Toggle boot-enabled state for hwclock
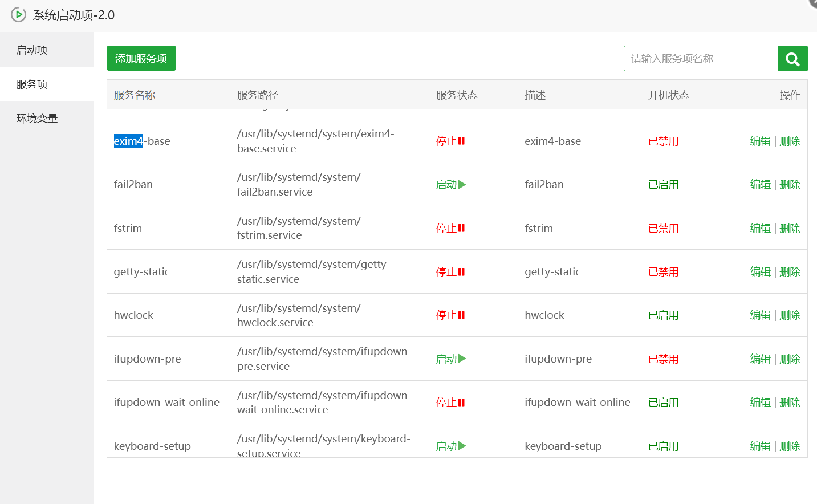 (x=663, y=315)
